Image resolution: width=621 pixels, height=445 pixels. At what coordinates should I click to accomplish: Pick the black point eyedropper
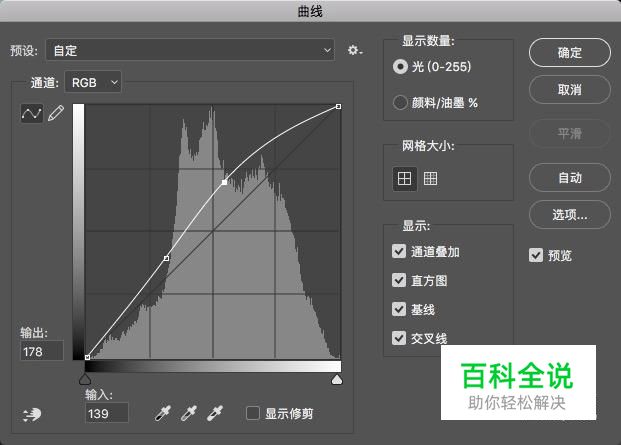[x=163, y=413]
